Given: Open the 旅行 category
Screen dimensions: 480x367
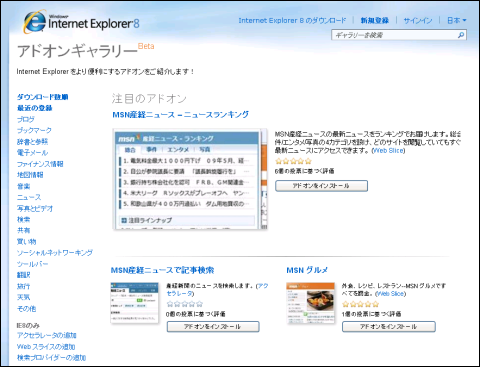Looking at the screenshot, I should point(24,286).
